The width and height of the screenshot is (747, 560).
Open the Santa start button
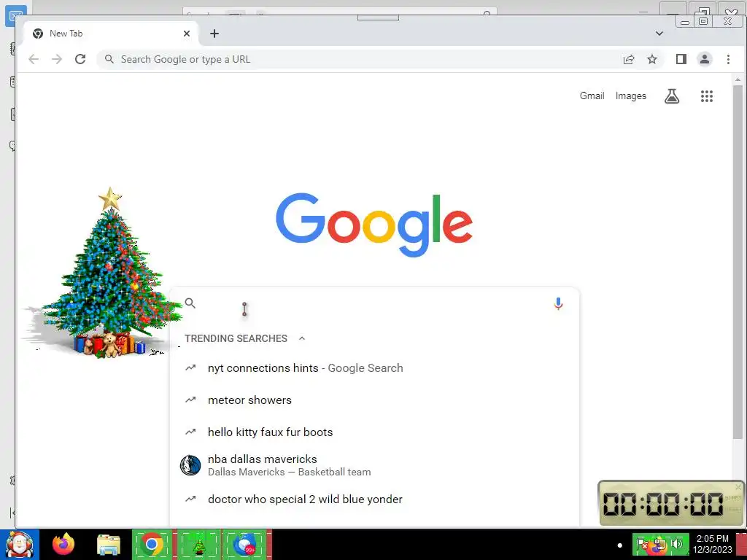tap(19, 545)
